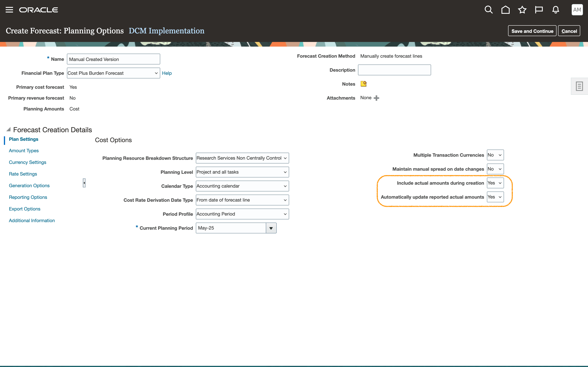Open favorites star icon
Viewport: 588px width, 367px height.
(x=522, y=10)
